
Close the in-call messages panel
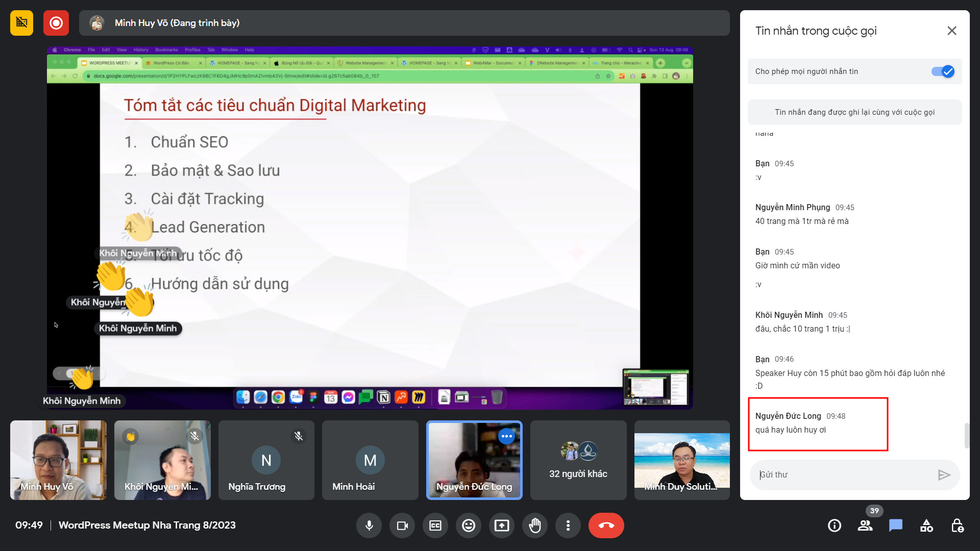952,31
